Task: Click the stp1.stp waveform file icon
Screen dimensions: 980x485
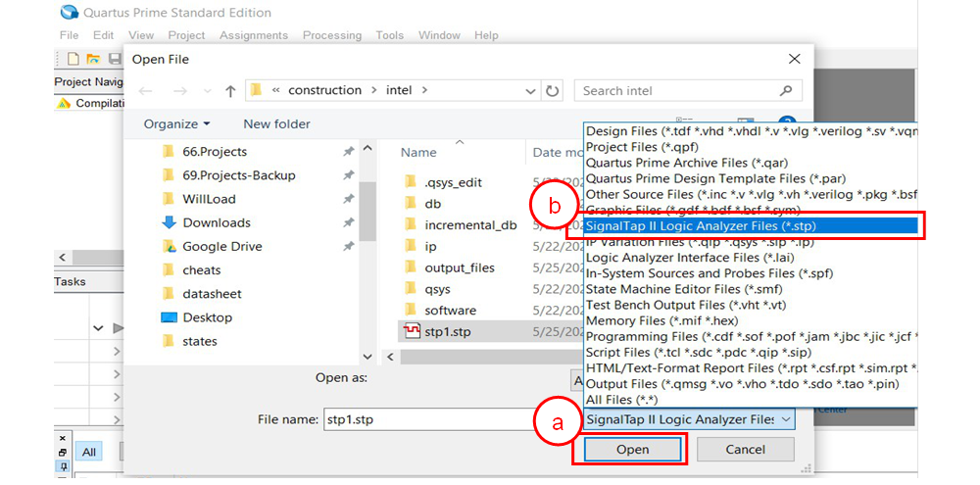Action: (x=412, y=331)
